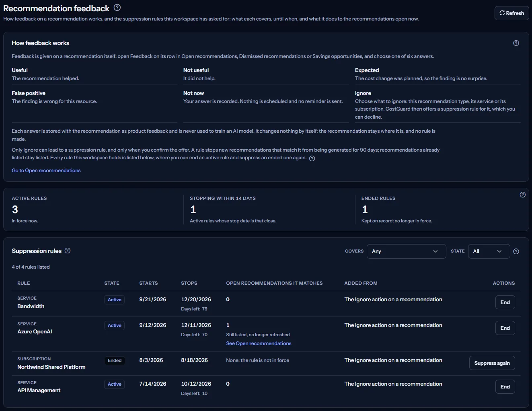
Task: Click the Active badge in the Bandwidth row
Action: [x=114, y=300]
